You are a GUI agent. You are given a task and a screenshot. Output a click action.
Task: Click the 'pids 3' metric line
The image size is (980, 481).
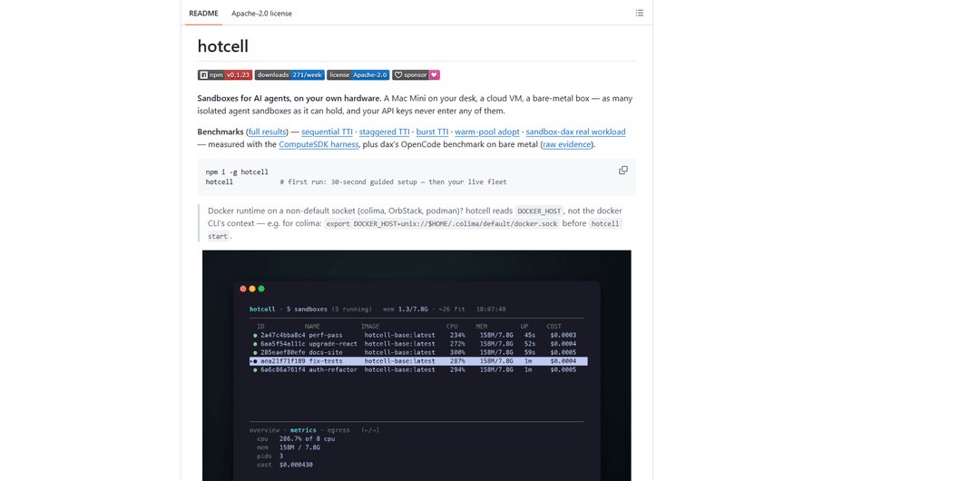click(270, 456)
